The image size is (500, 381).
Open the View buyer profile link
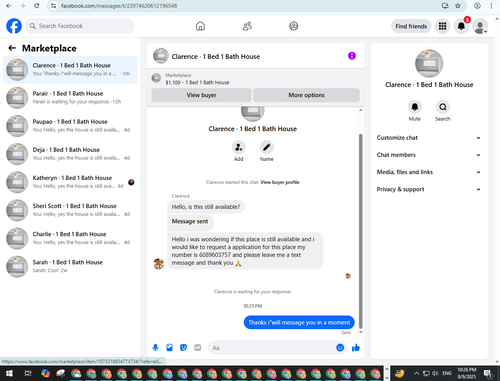[x=280, y=182]
